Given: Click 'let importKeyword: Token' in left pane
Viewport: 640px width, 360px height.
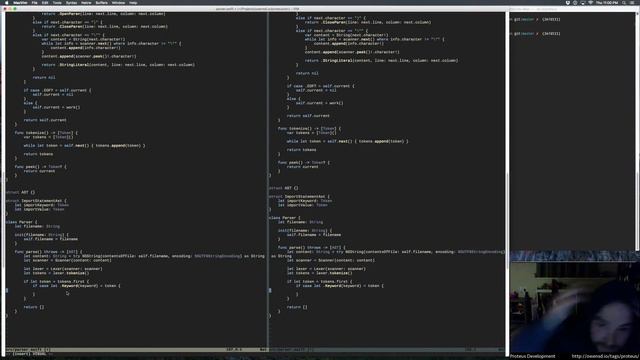Looking at the screenshot, I should click(x=42, y=205).
